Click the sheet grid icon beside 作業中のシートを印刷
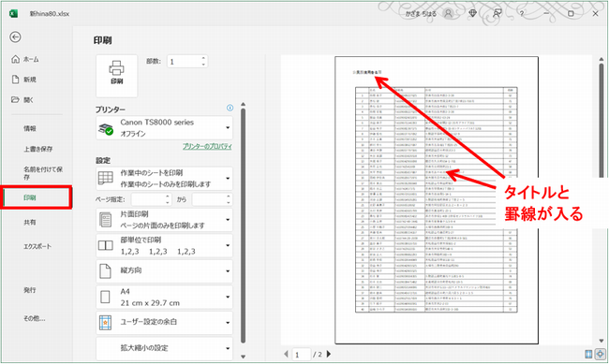 [105, 178]
